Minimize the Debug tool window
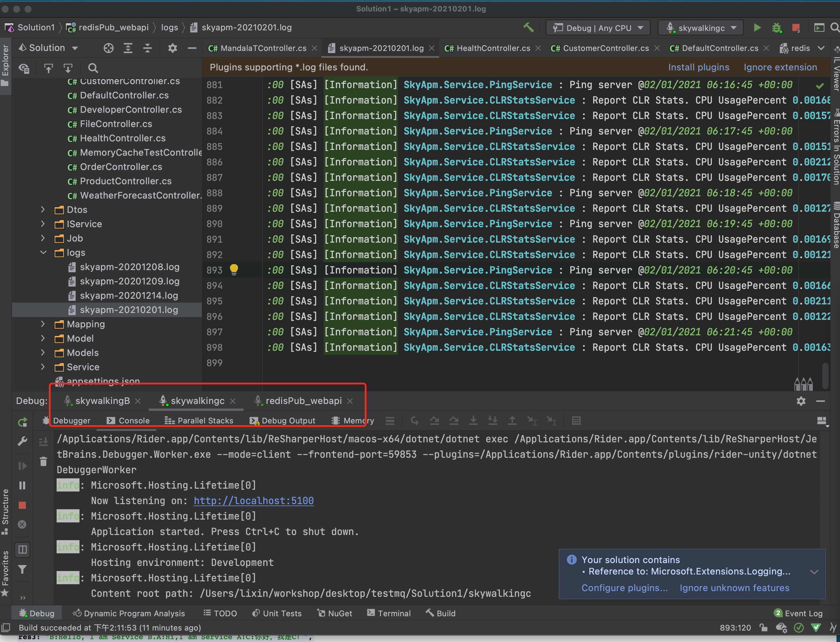The width and height of the screenshot is (840, 642). 821,401
